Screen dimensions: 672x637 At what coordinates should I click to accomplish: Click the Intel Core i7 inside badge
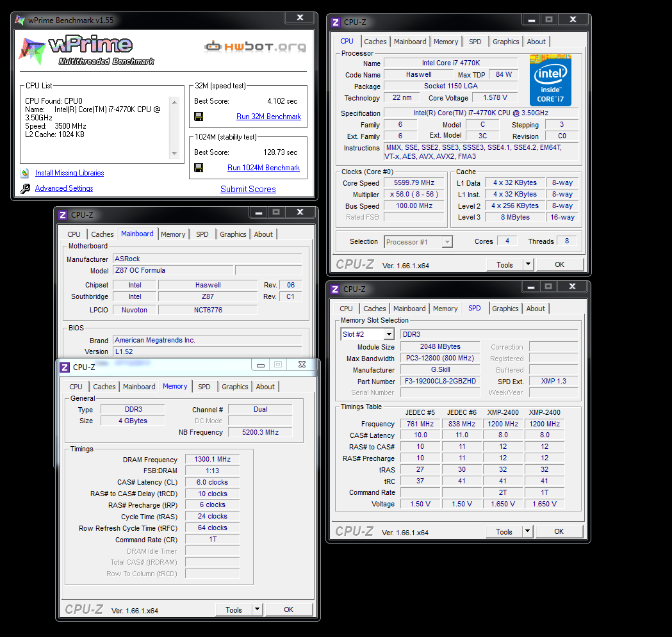point(550,80)
